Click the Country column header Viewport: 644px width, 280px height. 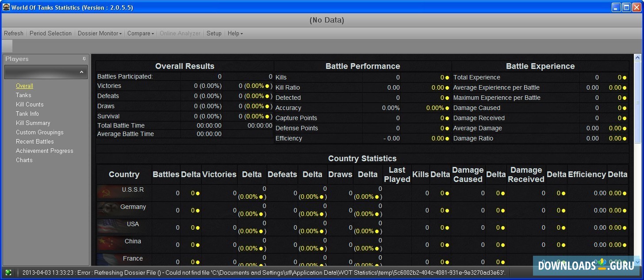(124, 174)
